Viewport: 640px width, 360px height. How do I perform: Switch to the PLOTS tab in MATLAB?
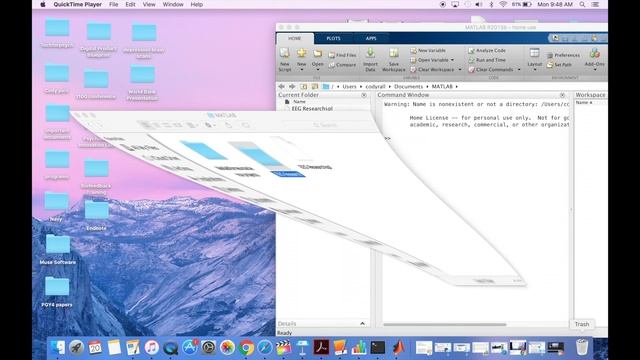333,38
